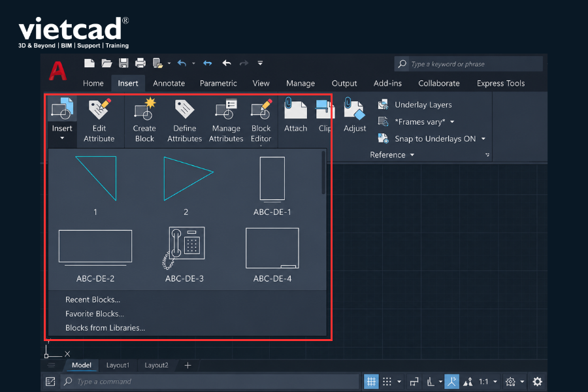Toggle isometric drafting highlighted button

[451, 382]
